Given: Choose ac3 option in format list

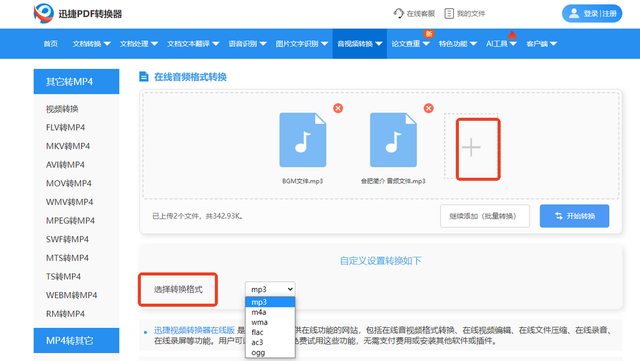Looking at the screenshot, I should point(270,342).
